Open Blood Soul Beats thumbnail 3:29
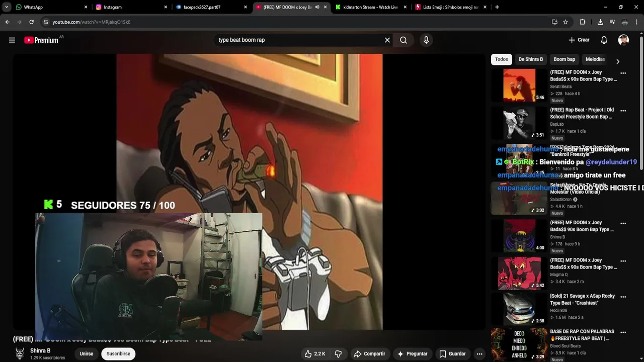The height and width of the screenshot is (362, 644). pyautogui.click(x=519, y=345)
